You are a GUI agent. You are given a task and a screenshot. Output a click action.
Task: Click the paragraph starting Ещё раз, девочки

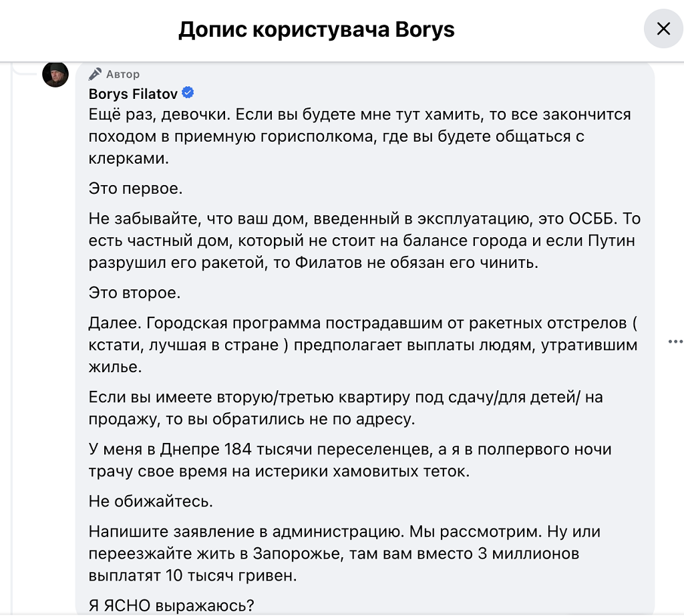point(359,137)
